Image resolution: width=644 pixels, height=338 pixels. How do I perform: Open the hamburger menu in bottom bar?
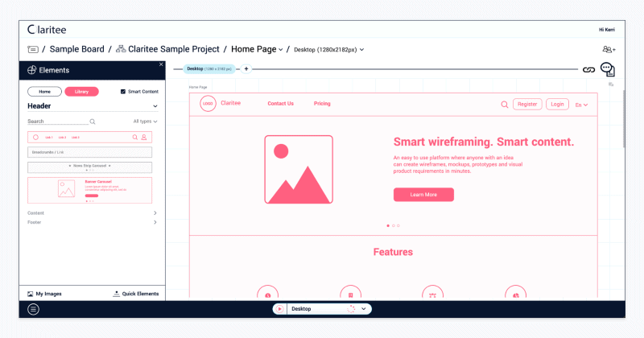coord(33,309)
